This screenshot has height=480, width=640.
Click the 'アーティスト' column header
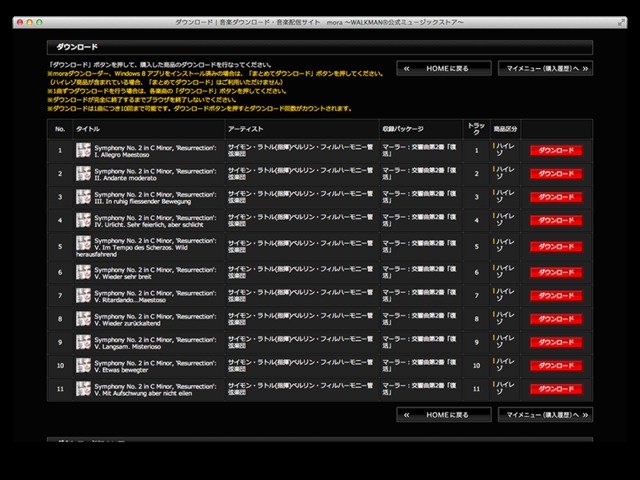tap(246, 129)
